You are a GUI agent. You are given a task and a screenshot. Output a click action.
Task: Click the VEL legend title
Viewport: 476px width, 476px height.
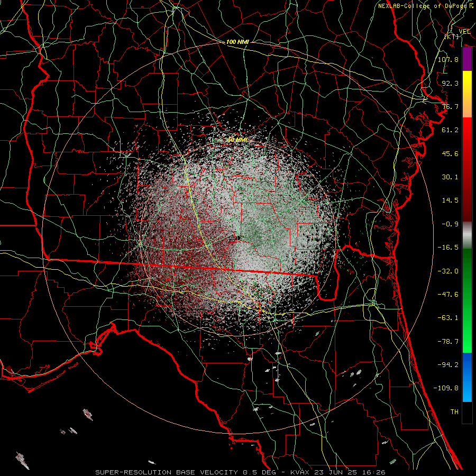click(x=464, y=32)
